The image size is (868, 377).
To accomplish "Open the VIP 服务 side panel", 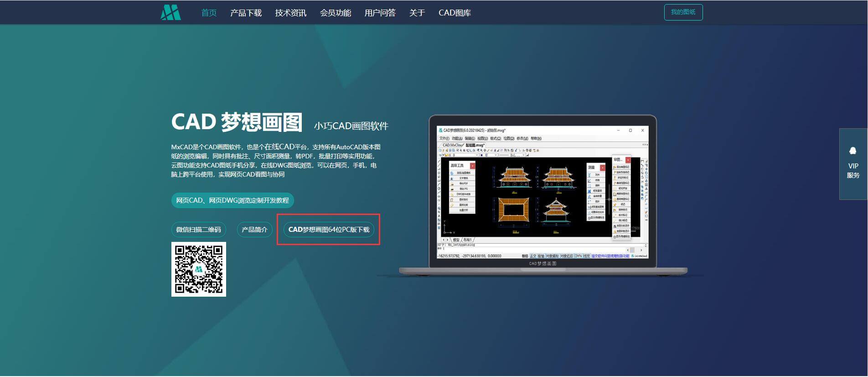I will 853,164.
